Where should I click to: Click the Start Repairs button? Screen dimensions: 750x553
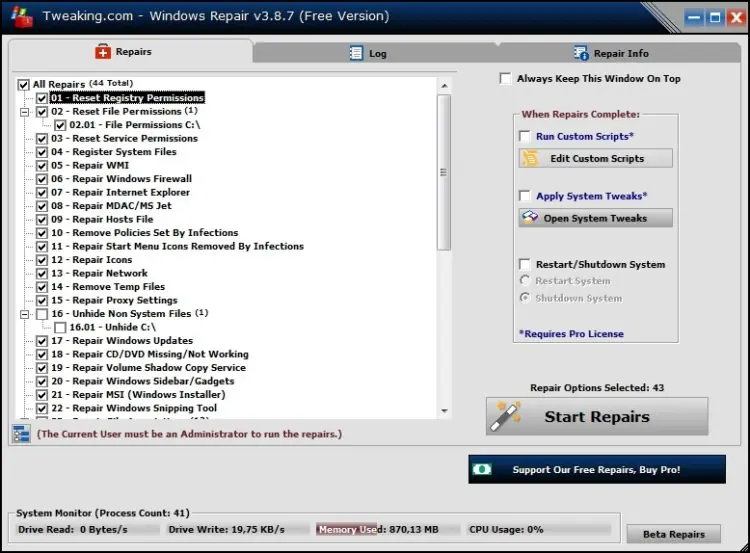click(597, 416)
